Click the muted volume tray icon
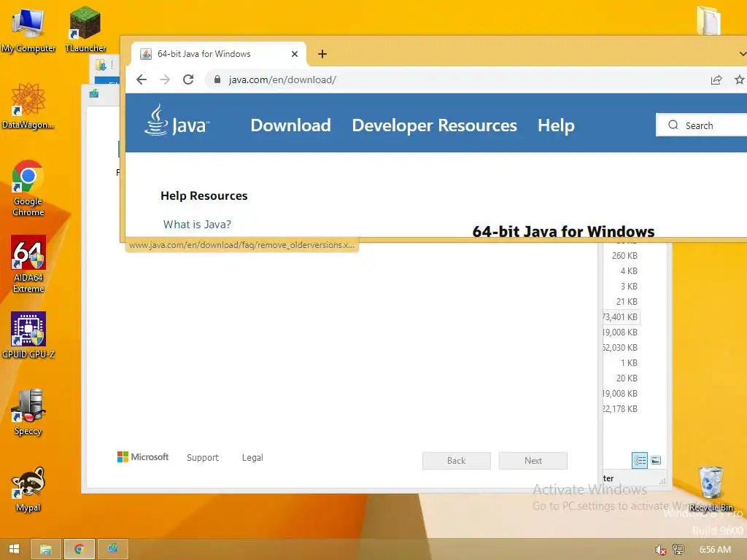The image size is (747, 560). 660,550
